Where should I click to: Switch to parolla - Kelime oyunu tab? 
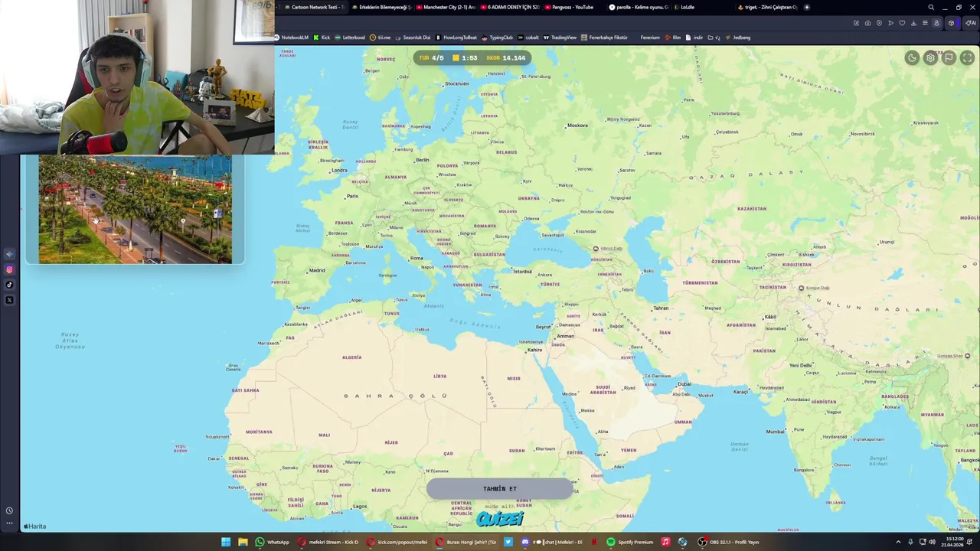639,7
